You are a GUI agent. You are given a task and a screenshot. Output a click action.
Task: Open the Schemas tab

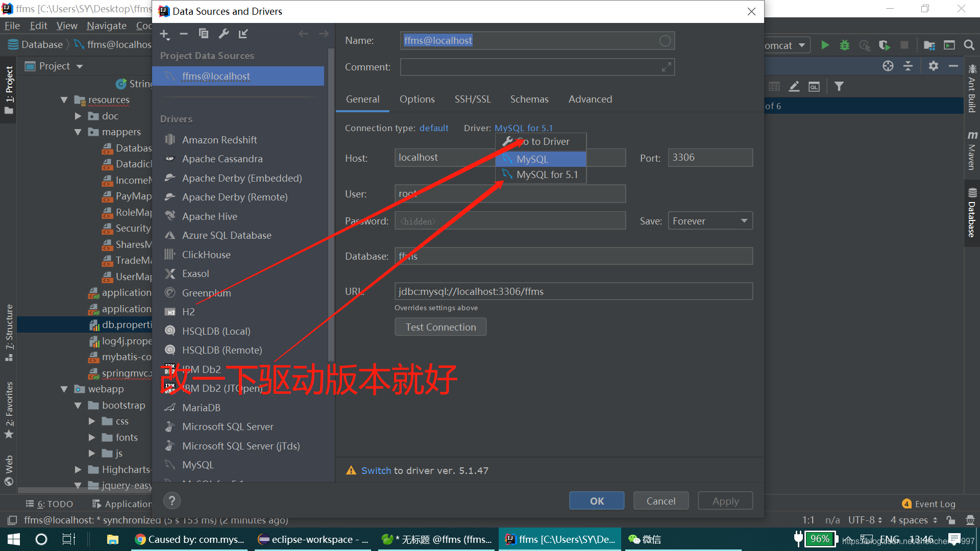tap(529, 99)
